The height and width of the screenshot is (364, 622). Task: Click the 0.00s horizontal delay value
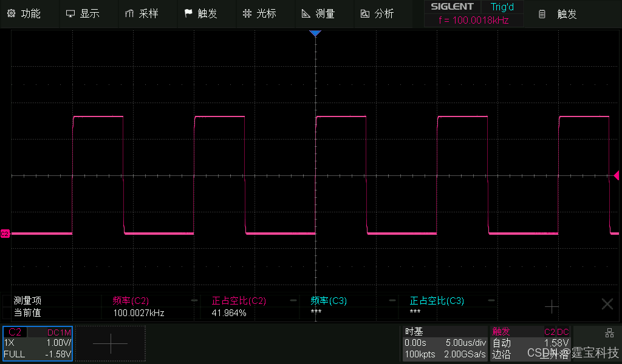415,343
